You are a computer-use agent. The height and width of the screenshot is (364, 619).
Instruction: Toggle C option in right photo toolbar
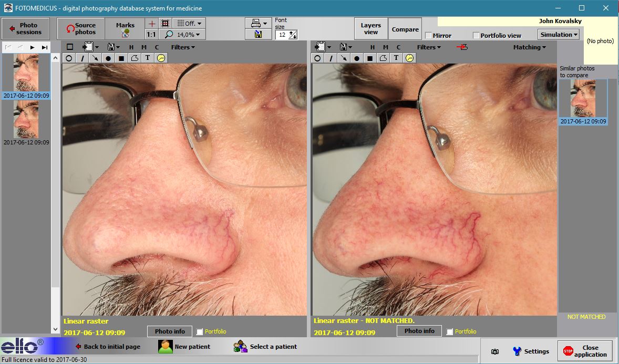pyautogui.click(x=399, y=47)
